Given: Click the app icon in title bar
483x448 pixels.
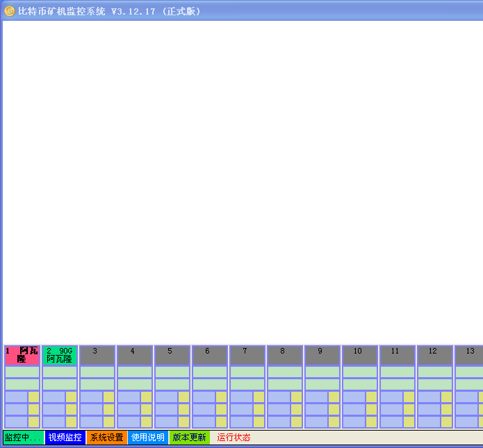Looking at the screenshot, I should (x=10, y=11).
